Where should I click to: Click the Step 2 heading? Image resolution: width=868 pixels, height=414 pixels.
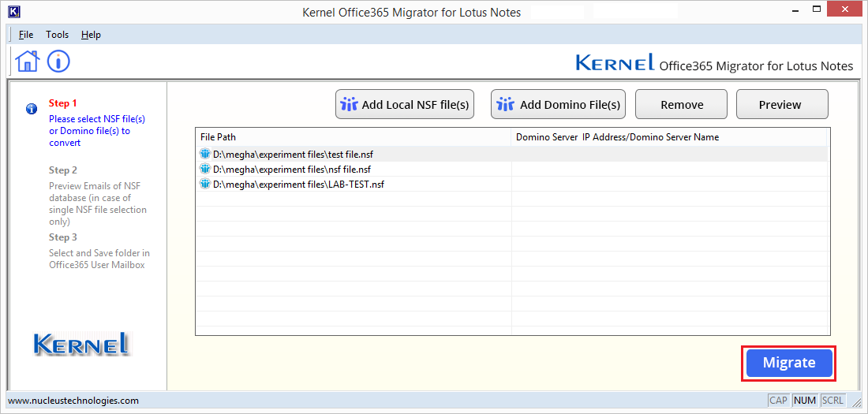click(63, 170)
